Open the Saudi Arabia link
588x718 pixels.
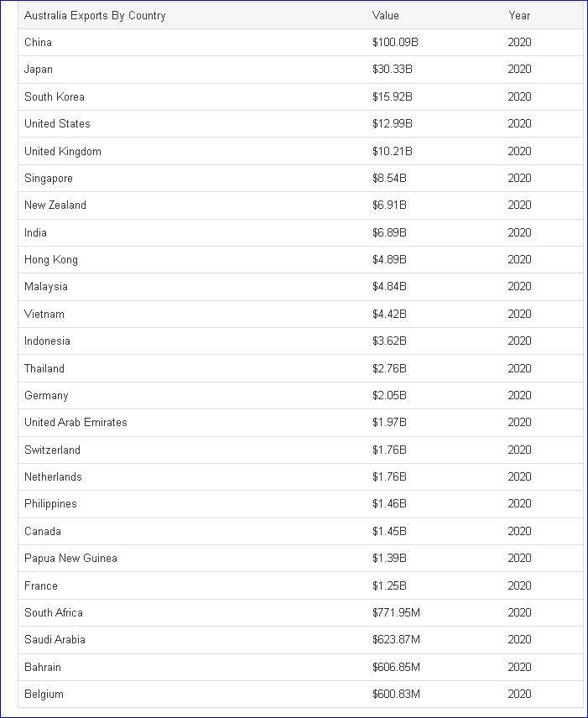tap(55, 639)
